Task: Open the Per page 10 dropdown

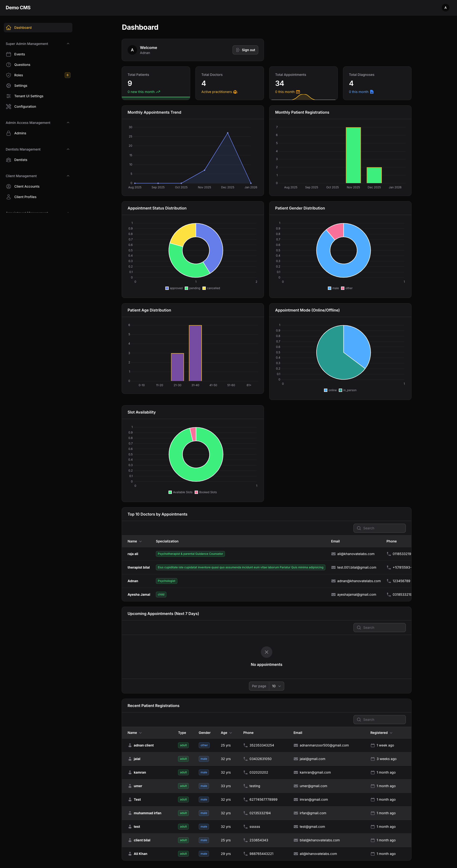Action: (x=276, y=686)
